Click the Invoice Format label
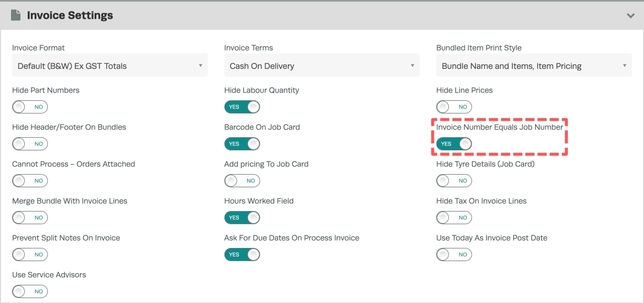644x303 pixels. (x=38, y=48)
